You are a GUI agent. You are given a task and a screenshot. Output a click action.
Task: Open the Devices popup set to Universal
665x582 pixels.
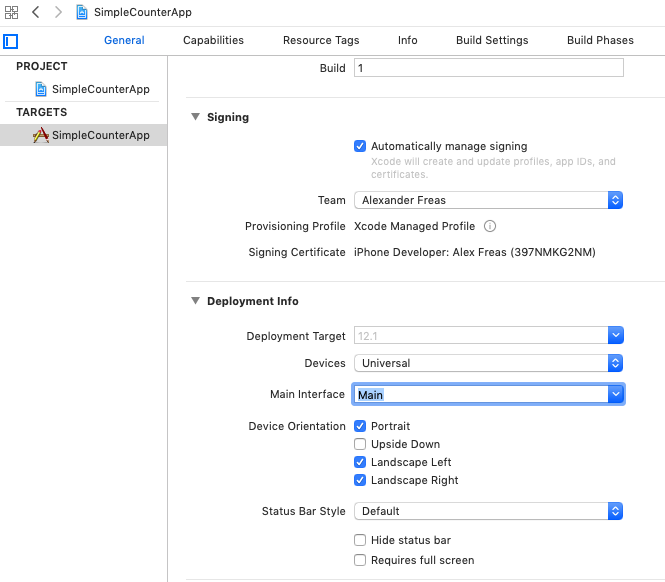[489, 363]
